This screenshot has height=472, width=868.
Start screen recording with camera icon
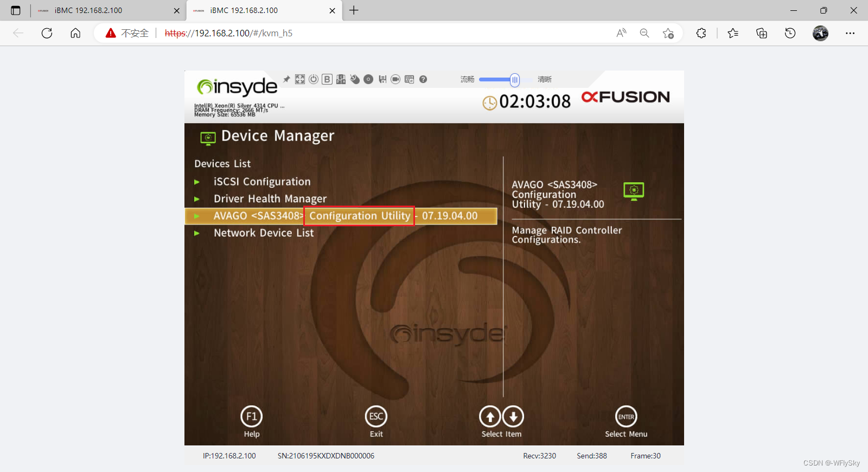[x=395, y=79]
